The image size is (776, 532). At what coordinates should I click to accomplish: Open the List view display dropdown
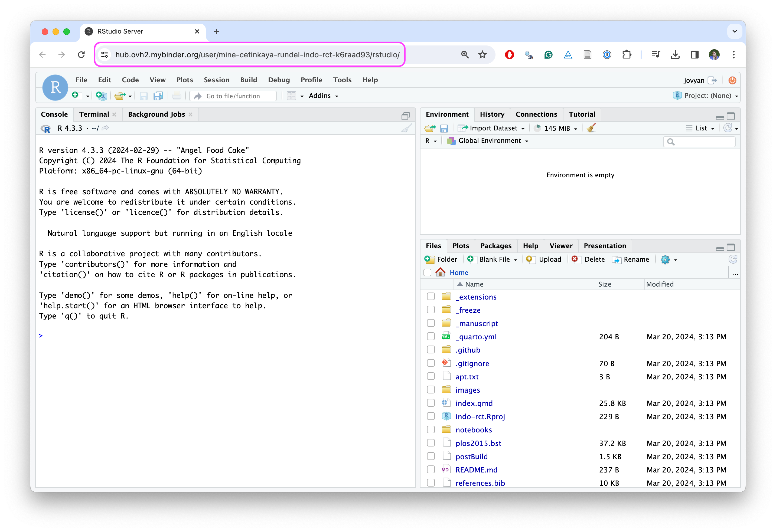coord(700,128)
